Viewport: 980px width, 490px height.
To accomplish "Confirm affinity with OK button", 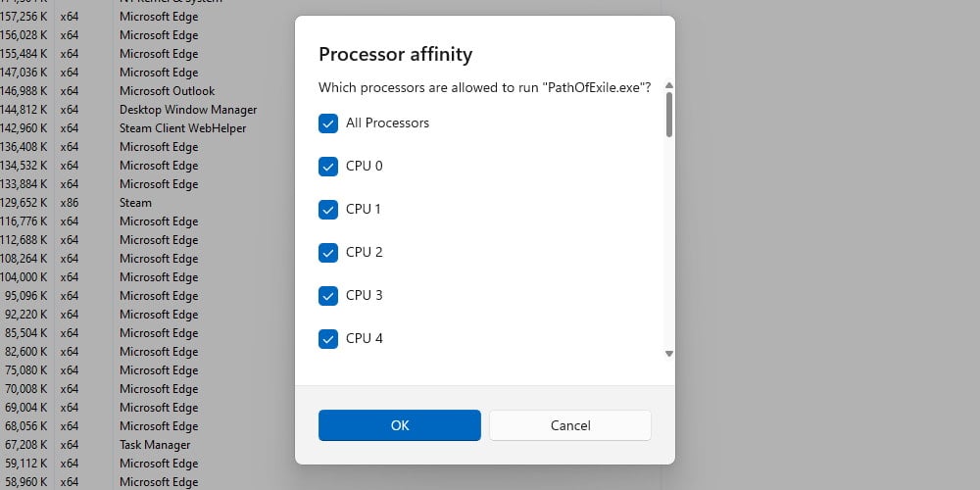I will click(400, 425).
